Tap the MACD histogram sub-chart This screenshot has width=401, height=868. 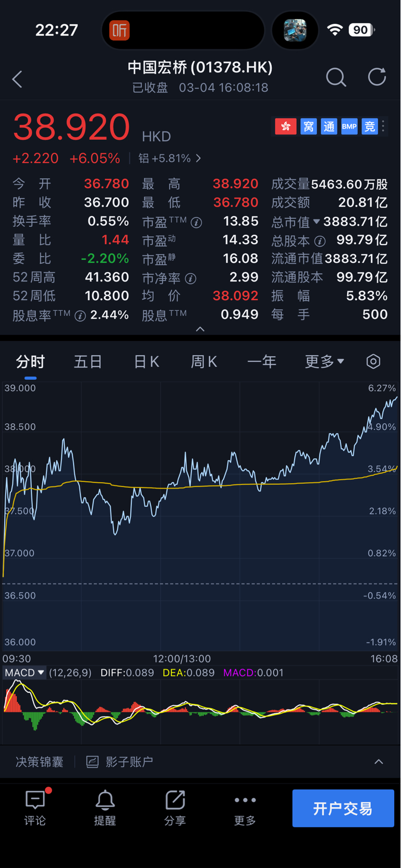coord(200,712)
